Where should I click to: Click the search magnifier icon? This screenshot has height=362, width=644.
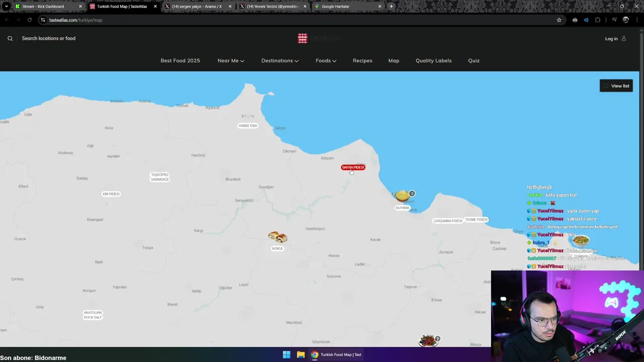(x=10, y=38)
